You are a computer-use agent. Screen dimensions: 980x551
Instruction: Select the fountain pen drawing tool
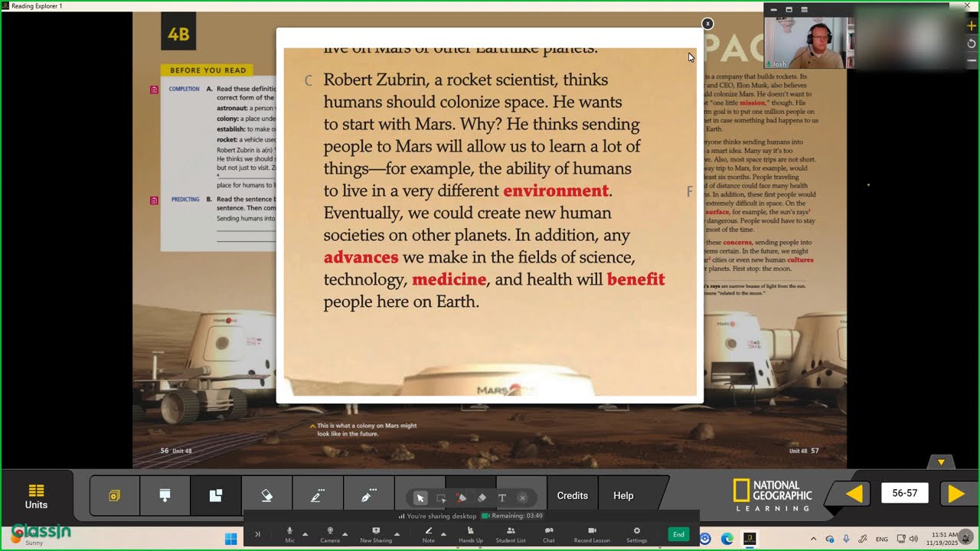click(368, 496)
